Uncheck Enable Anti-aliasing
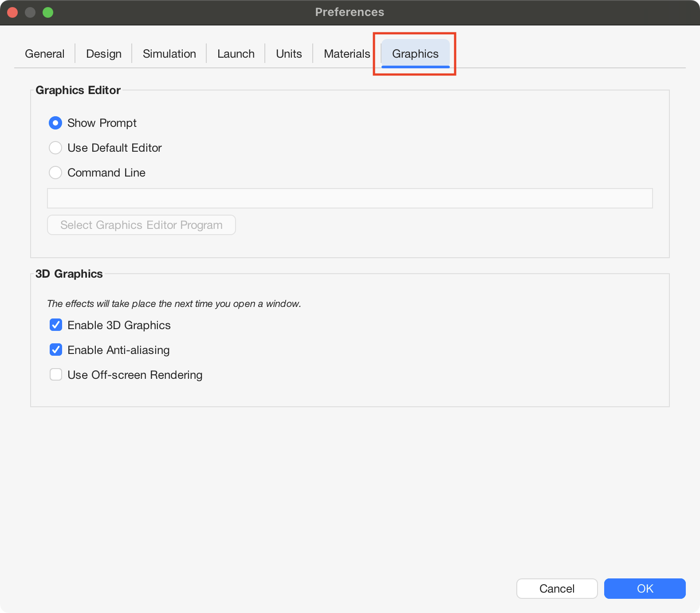The image size is (700, 613). coord(56,350)
